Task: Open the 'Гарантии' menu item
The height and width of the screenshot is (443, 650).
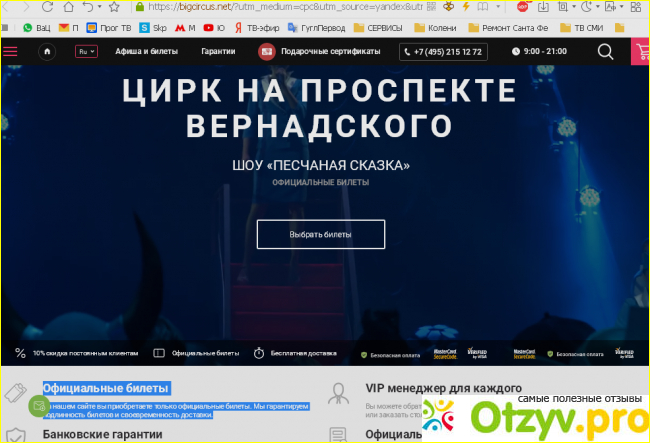Action: [x=218, y=51]
